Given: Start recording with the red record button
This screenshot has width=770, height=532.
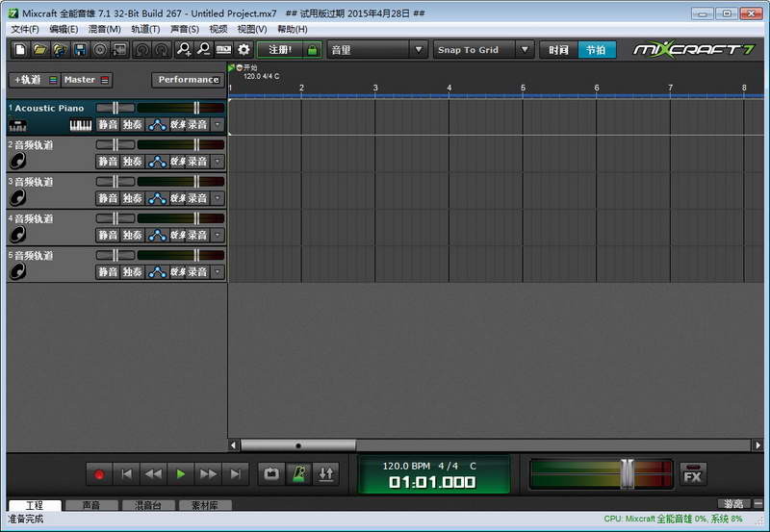Looking at the screenshot, I should pos(99,474).
